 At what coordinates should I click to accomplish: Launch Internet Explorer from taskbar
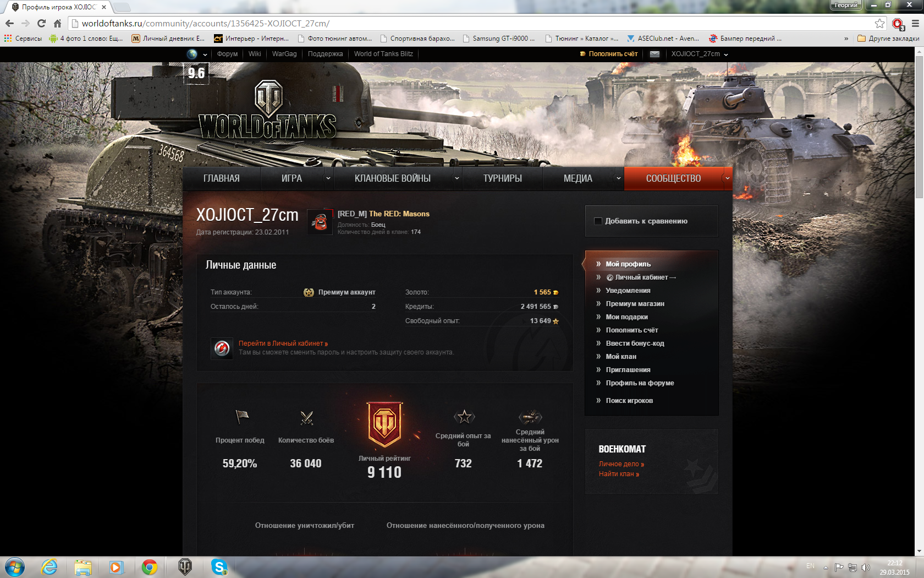pyautogui.click(x=50, y=567)
